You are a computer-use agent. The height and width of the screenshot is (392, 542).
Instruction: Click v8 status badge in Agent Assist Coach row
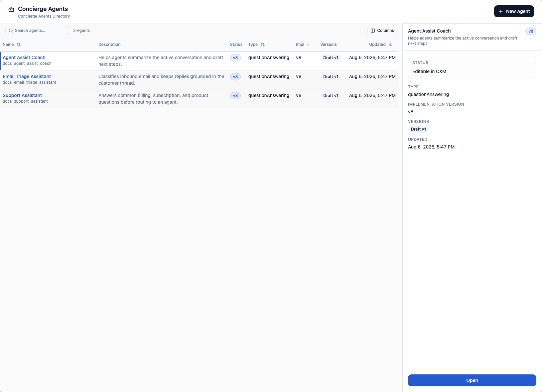tap(235, 58)
